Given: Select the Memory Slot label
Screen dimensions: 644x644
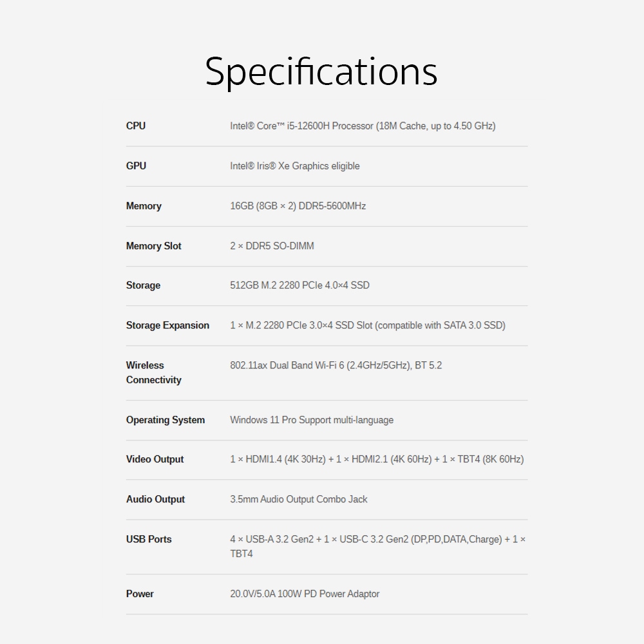Looking at the screenshot, I should pyautogui.click(x=154, y=245).
